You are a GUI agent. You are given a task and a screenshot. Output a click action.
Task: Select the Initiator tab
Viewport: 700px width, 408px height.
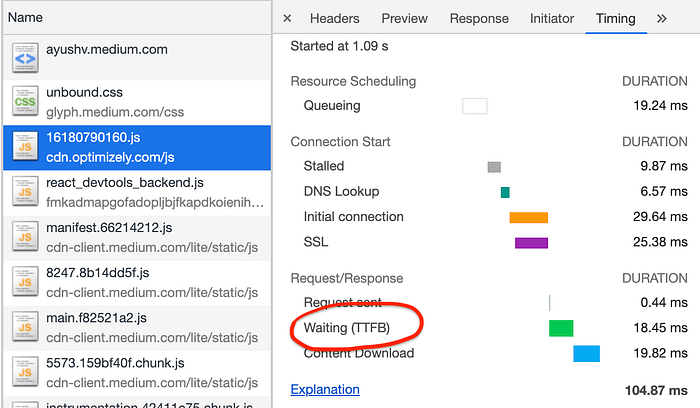tap(552, 18)
